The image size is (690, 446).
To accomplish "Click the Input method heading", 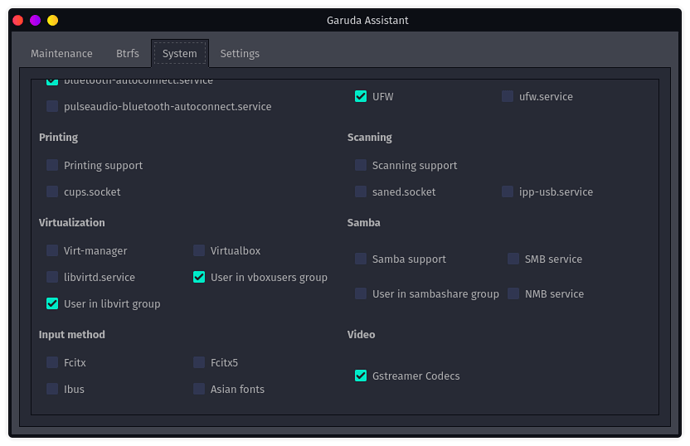I will click(x=72, y=334).
